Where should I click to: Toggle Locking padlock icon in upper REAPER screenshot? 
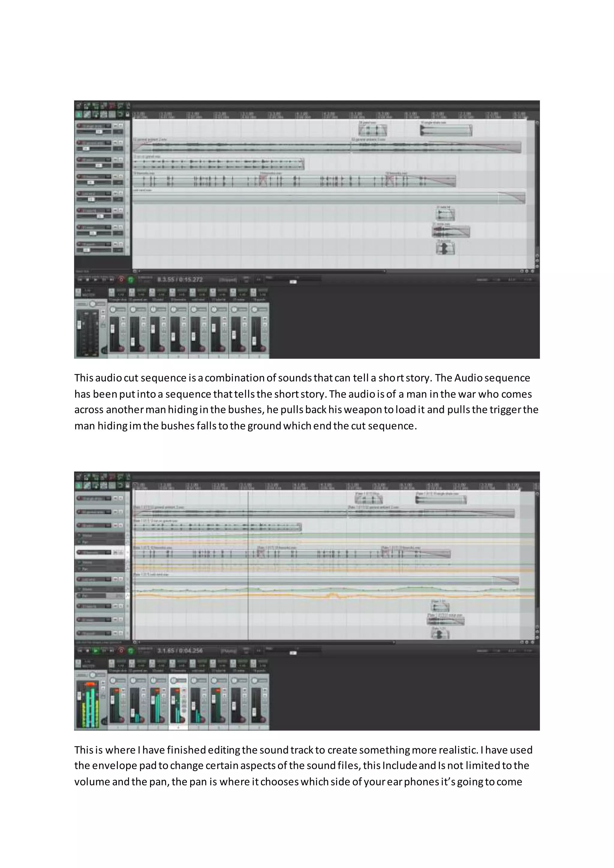[128, 114]
